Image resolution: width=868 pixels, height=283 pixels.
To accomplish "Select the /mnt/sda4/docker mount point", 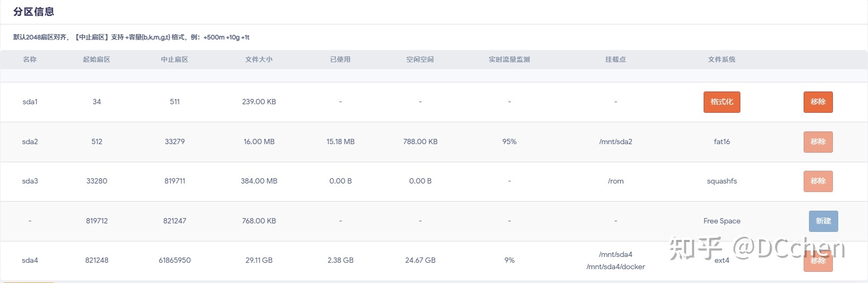I will point(615,267).
